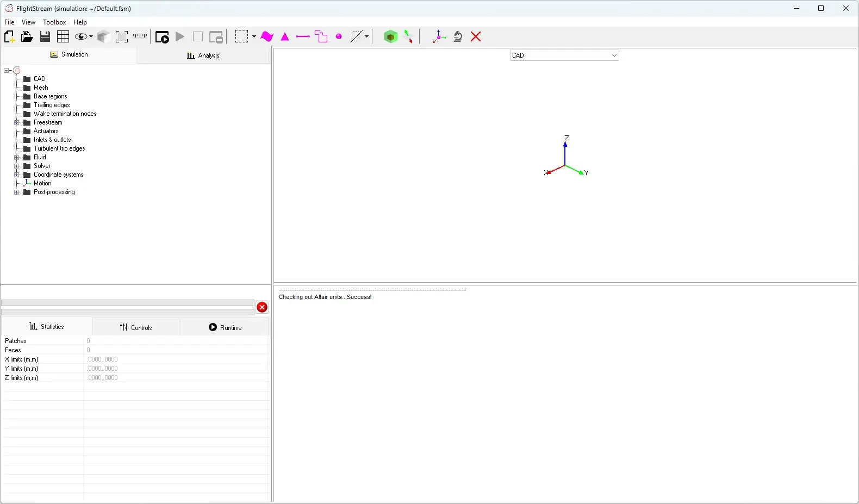The height and width of the screenshot is (504, 859).
Task: Click the grid table toolbar icon
Action: (63, 36)
